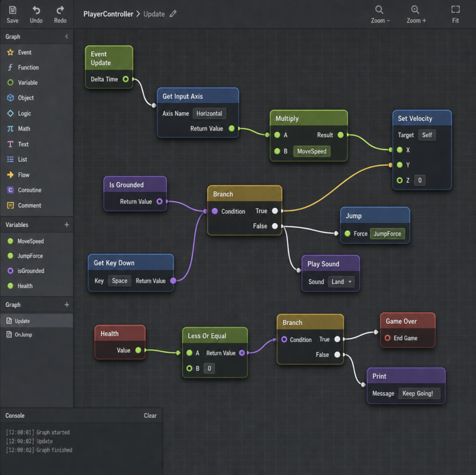This screenshot has width=476, height=475.
Task: Click the Horizontal axis name field
Action: coord(209,113)
